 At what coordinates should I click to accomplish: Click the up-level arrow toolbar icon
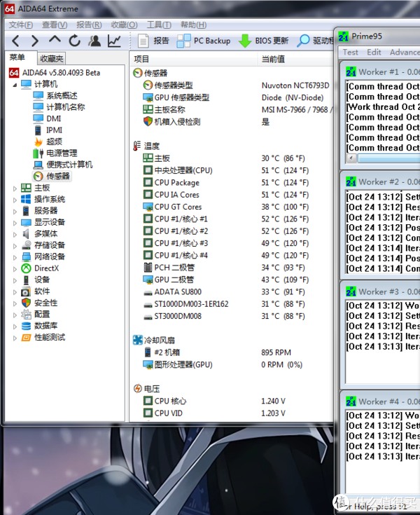click(55, 41)
